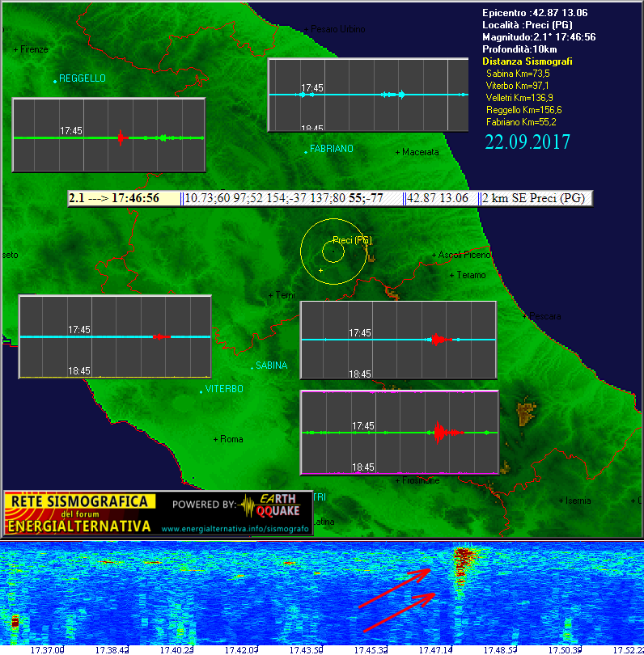Click the date 22.09.2017
This screenshot has width=644, height=655.
point(527,142)
